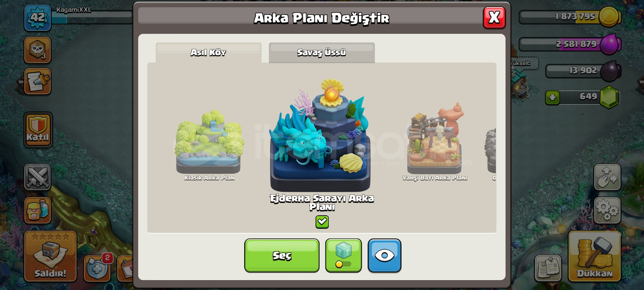
Task: Preview the scenery with the eye button
Action: point(385,256)
